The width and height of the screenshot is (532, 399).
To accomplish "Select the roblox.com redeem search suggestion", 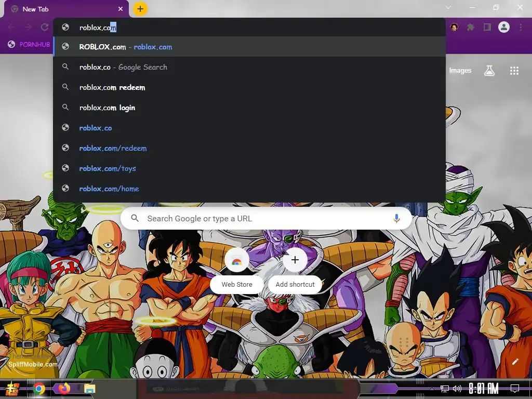I will click(249, 87).
